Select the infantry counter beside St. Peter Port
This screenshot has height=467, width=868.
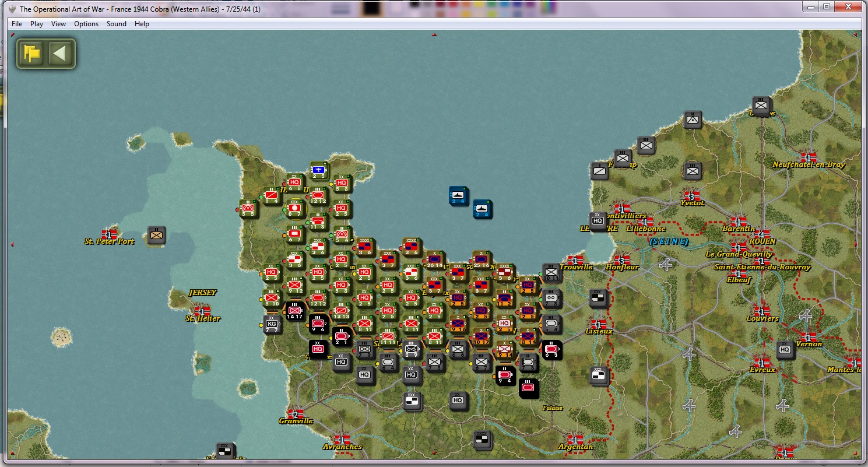(156, 235)
